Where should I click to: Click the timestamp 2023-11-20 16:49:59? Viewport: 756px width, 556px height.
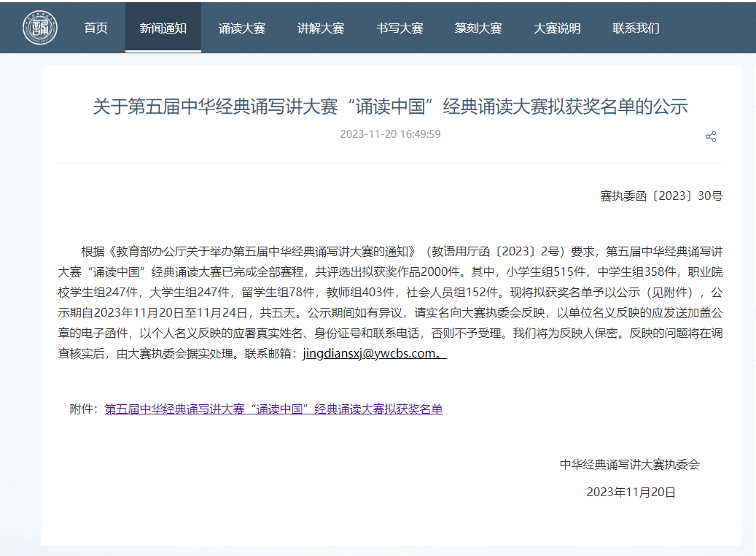pos(390,134)
